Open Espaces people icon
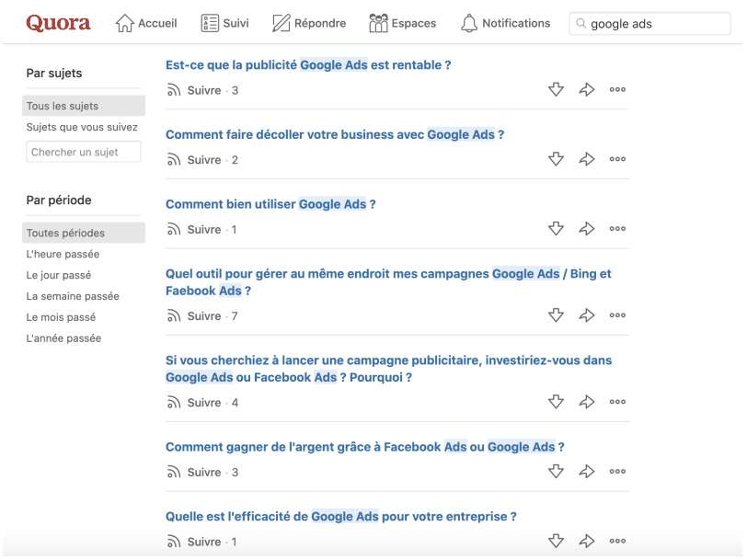 [378, 23]
